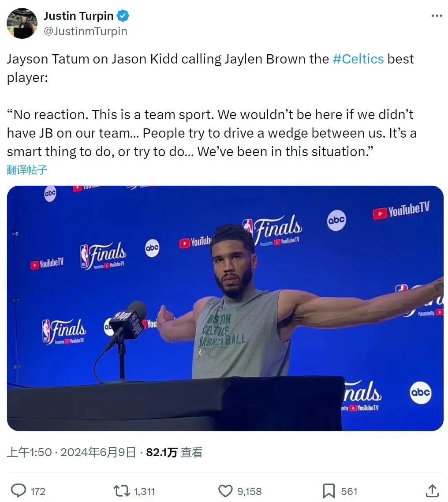Click the 82.1万 查看 view count
Image resolution: width=448 pixels, height=502 pixels.
coord(174,452)
